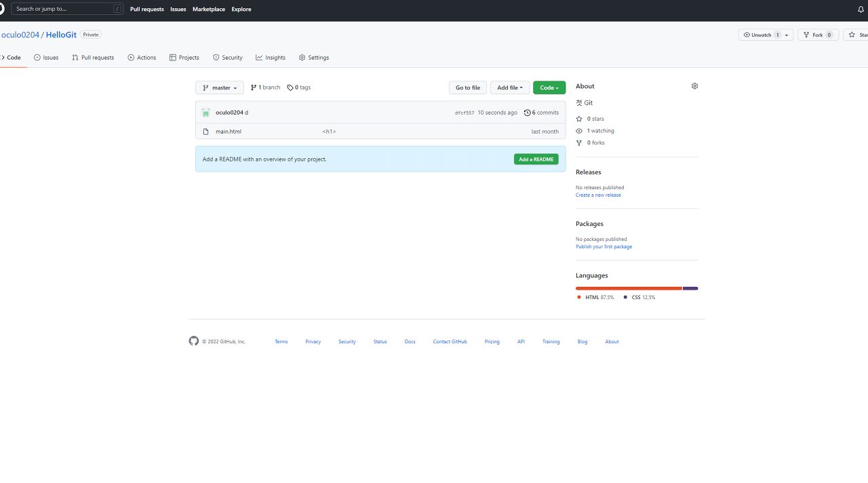Click the eye icon beside 1 watching
The image size is (868, 483).
pos(579,131)
